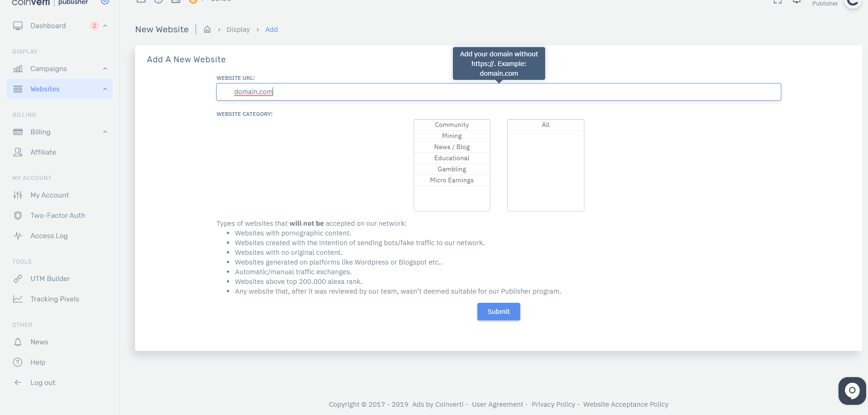This screenshot has height=415, width=868.
Task: Click the Billing card icon
Action: point(18,132)
